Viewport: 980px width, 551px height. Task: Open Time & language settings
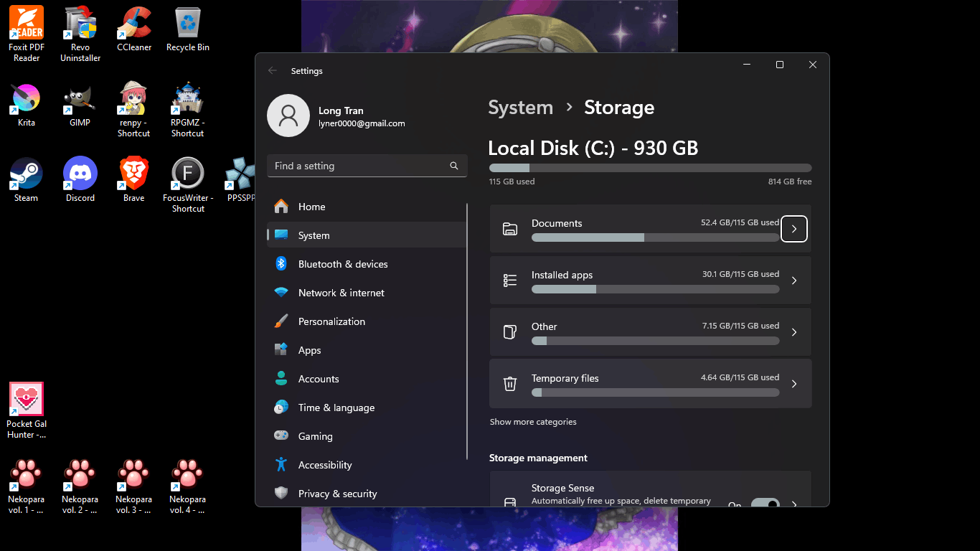click(x=367, y=408)
